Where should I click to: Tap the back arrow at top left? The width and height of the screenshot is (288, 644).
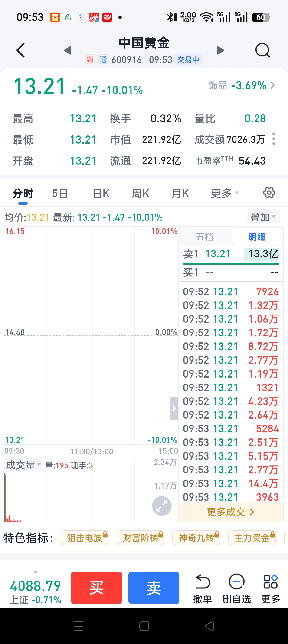pyautogui.click(x=20, y=50)
